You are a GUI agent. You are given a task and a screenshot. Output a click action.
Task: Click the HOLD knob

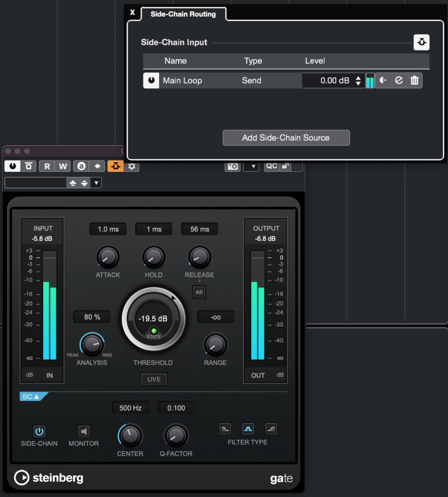pyautogui.click(x=154, y=257)
